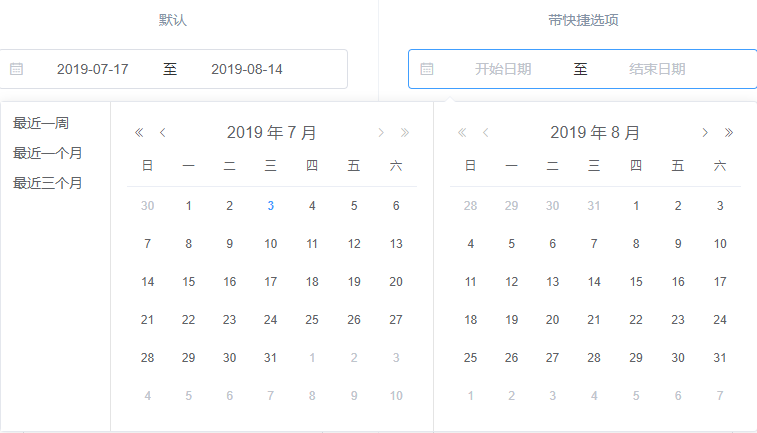Image resolution: width=757 pixels, height=433 pixels.
Task: Select August 6 in the right calendar
Action: [553, 244]
